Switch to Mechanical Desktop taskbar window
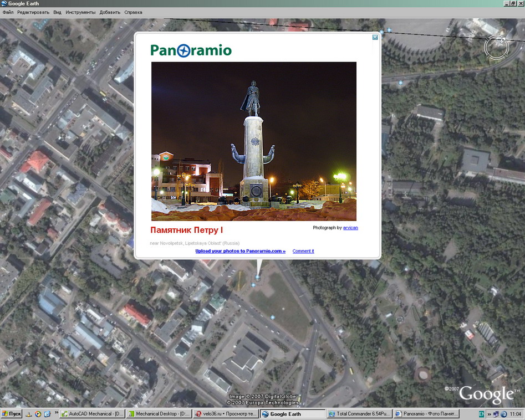Viewport: 525px width, 420px height. 159,414
